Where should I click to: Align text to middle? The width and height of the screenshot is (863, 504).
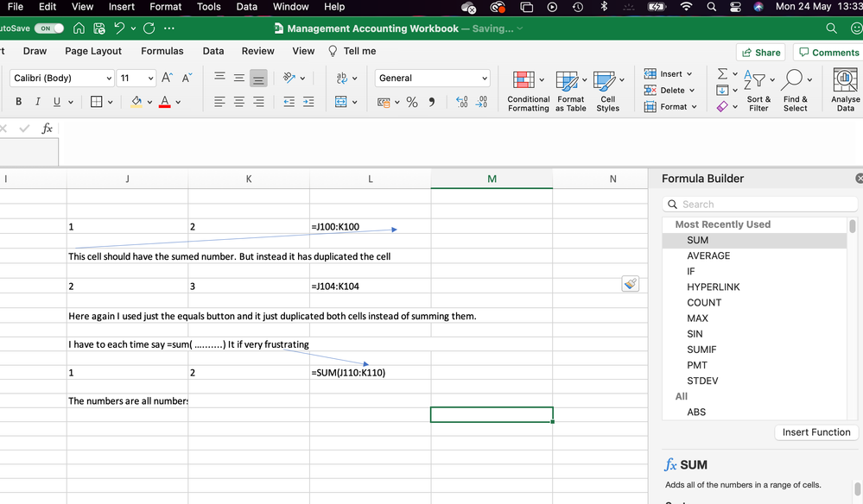click(239, 78)
